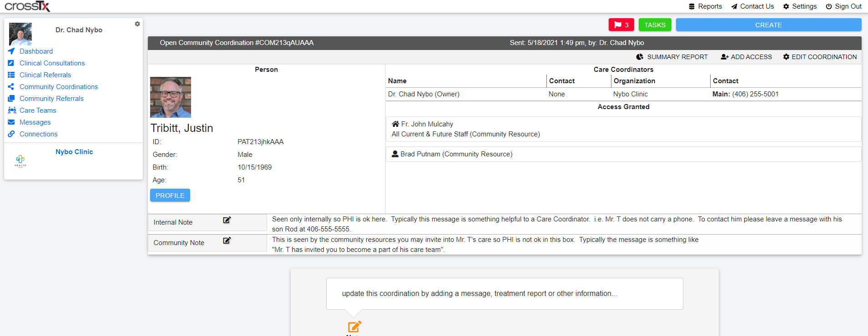This screenshot has height=336, width=868.
Task: Click the Contact Us paper-plane icon
Action: tap(734, 6)
